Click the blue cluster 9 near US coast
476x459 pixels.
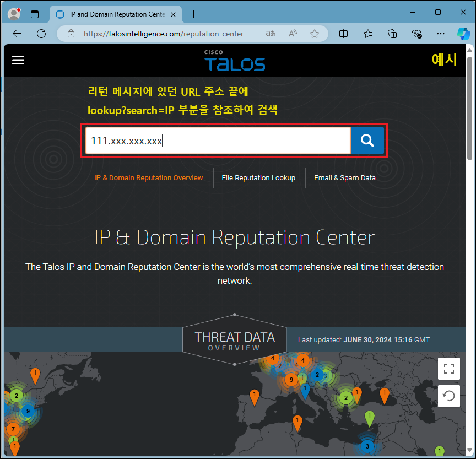(x=28, y=411)
